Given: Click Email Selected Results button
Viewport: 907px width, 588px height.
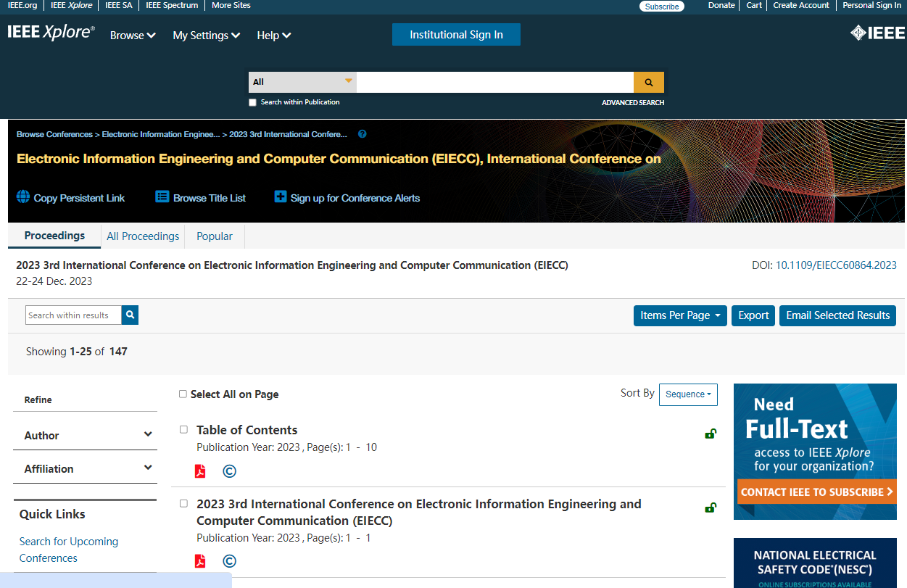Looking at the screenshot, I should (837, 315).
